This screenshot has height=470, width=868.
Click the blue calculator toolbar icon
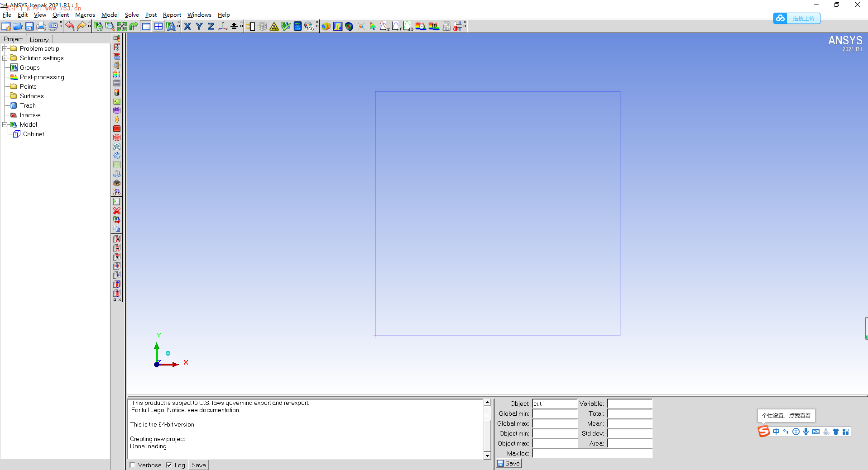click(297, 26)
